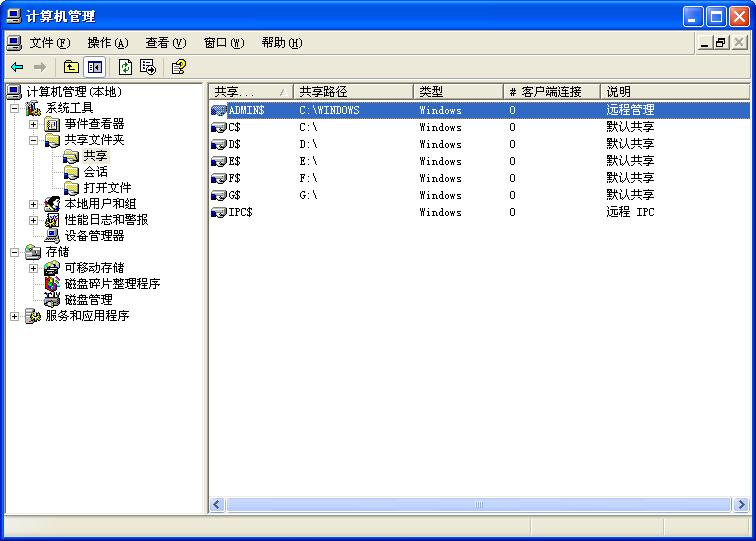Image resolution: width=756 pixels, height=541 pixels.
Task: Minimize the inner MDI child window
Action: 704,43
